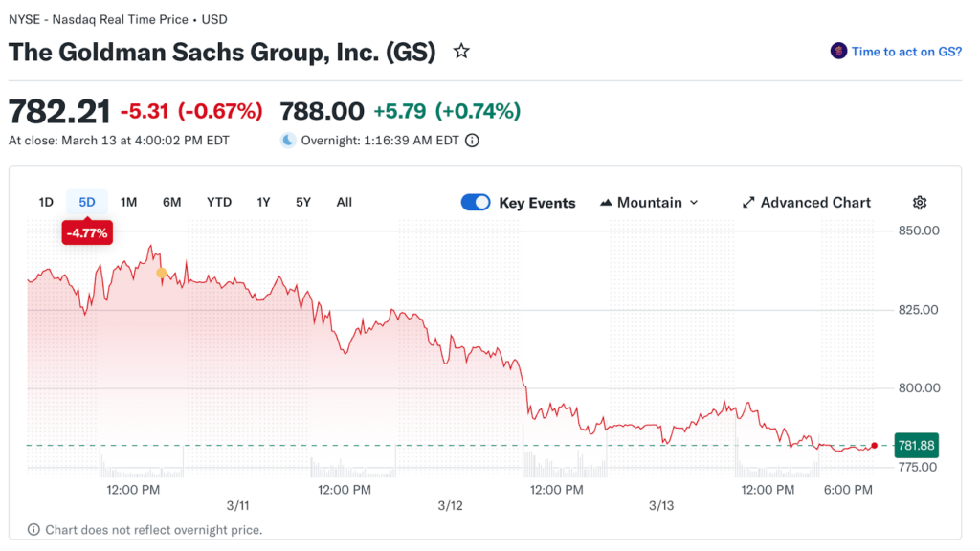Viewport: 980px width, 551px height.
Task: Show the 5Y chart range
Action: click(303, 202)
